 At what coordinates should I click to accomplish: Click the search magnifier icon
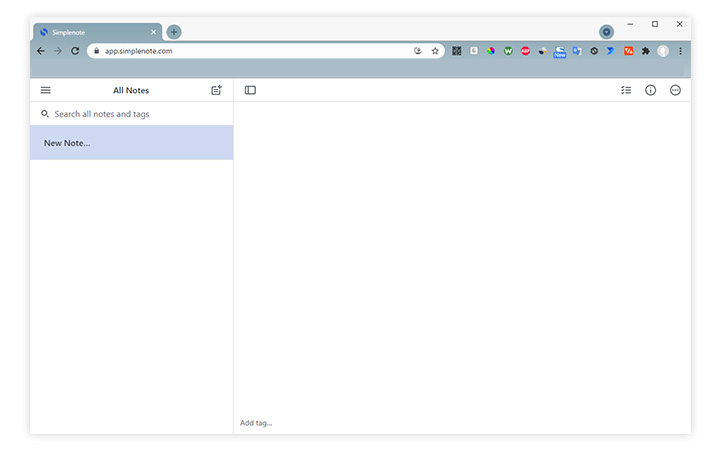click(x=44, y=114)
